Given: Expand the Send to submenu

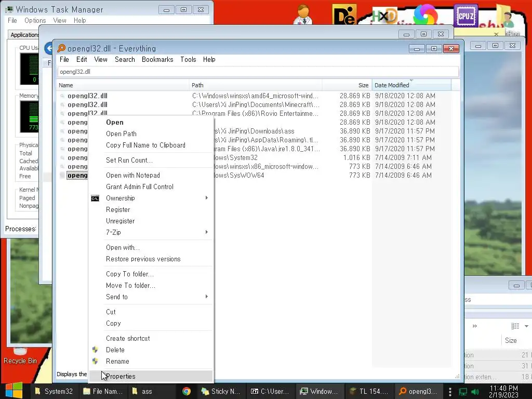Looking at the screenshot, I should pyautogui.click(x=207, y=297).
